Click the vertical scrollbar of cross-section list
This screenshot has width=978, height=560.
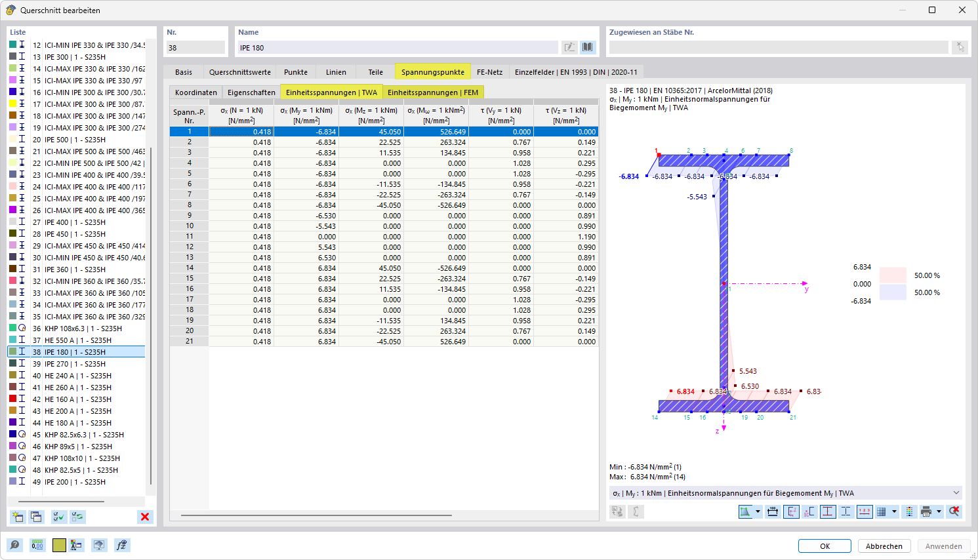[152, 315]
